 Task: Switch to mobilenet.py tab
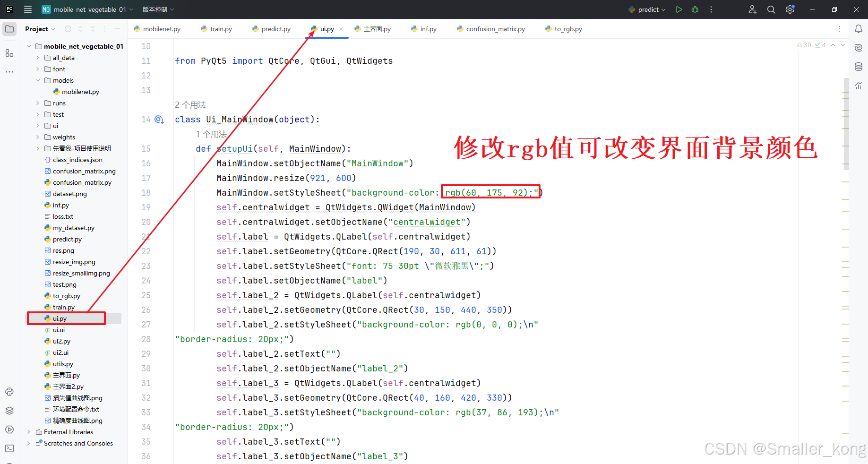click(157, 29)
